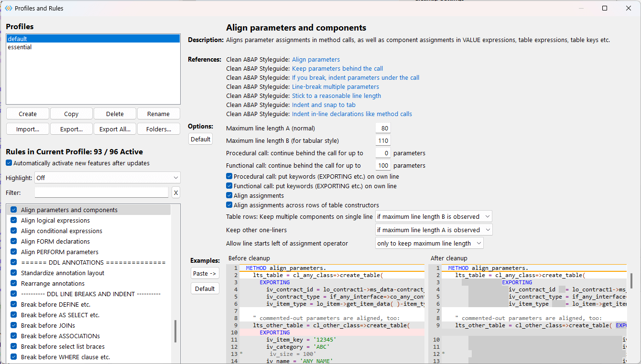Click the Filter text input field
641x364 pixels.
(x=101, y=193)
